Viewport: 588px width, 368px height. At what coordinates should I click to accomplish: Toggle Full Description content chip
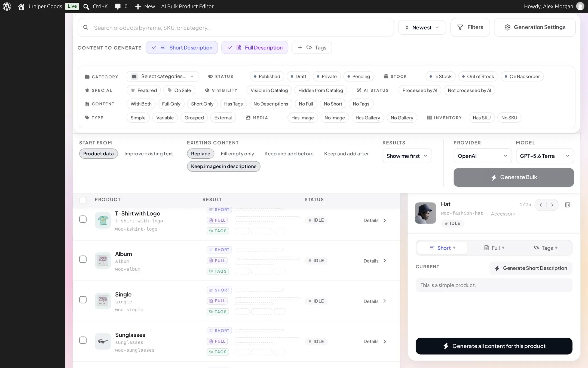tap(255, 47)
